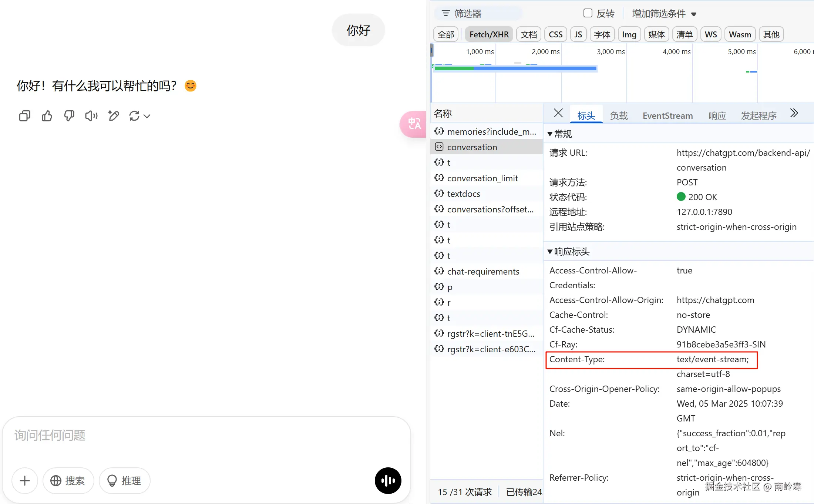Click the pink translate extension icon
This screenshot has height=504, width=814.
[x=414, y=124]
